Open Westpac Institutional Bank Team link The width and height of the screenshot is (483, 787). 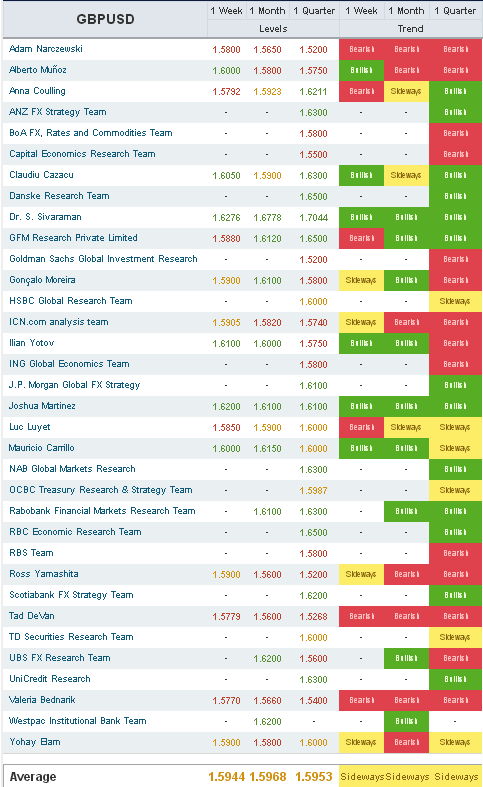coord(78,721)
